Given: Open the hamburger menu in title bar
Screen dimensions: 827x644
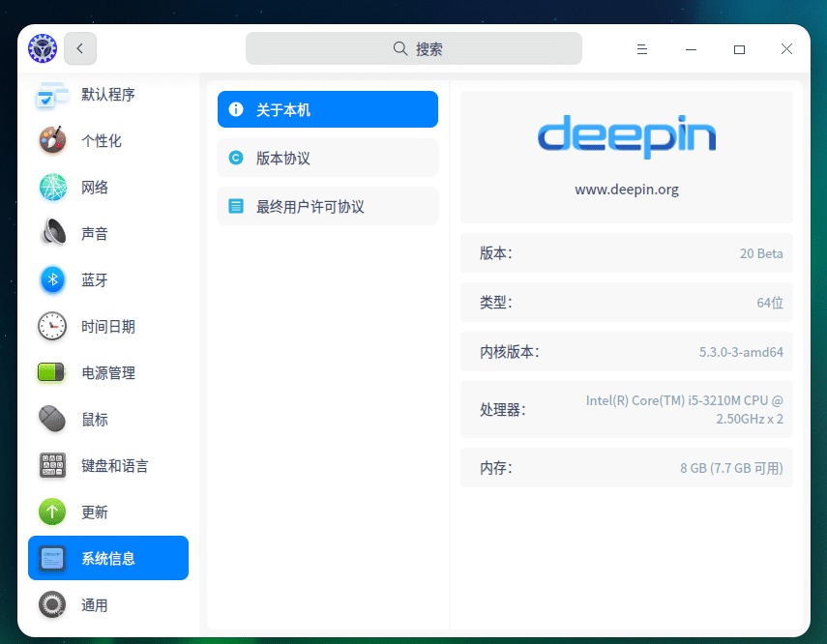Looking at the screenshot, I should [x=642, y=49].
